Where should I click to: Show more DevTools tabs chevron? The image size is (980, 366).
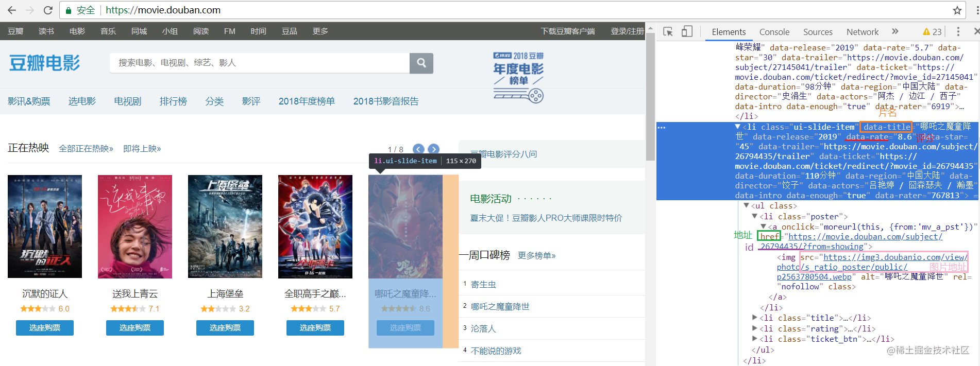point(895,31)
